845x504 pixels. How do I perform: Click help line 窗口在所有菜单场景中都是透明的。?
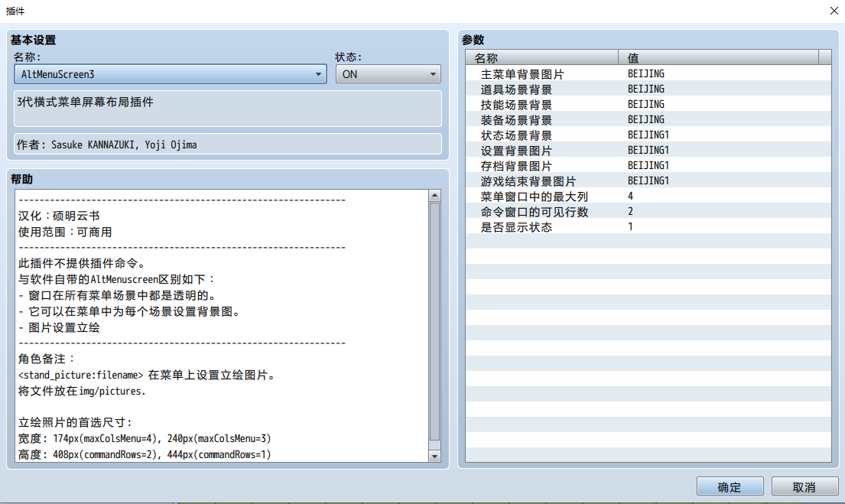point(118,295)
